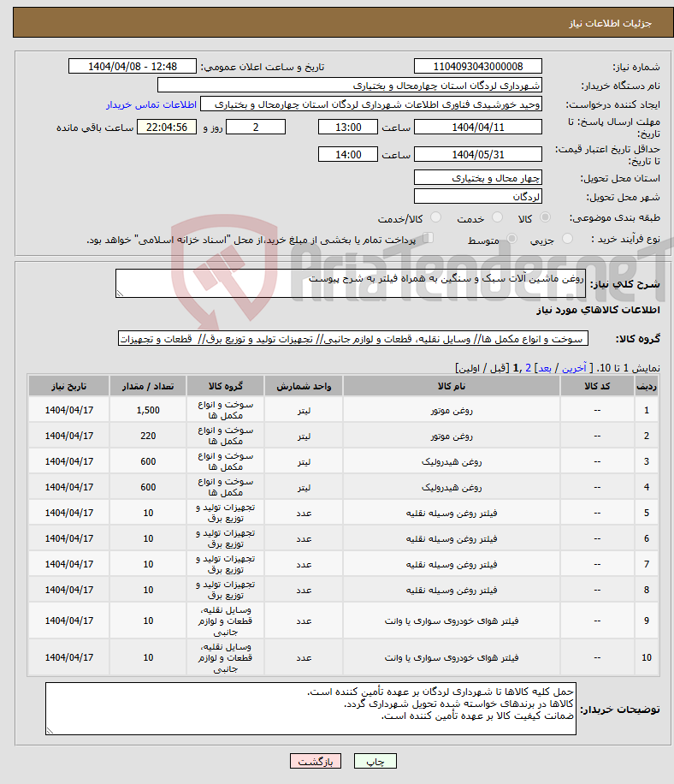The image size is (674, 784).
Task: Click the ردیف column header
Action: [x=647, y=386]
